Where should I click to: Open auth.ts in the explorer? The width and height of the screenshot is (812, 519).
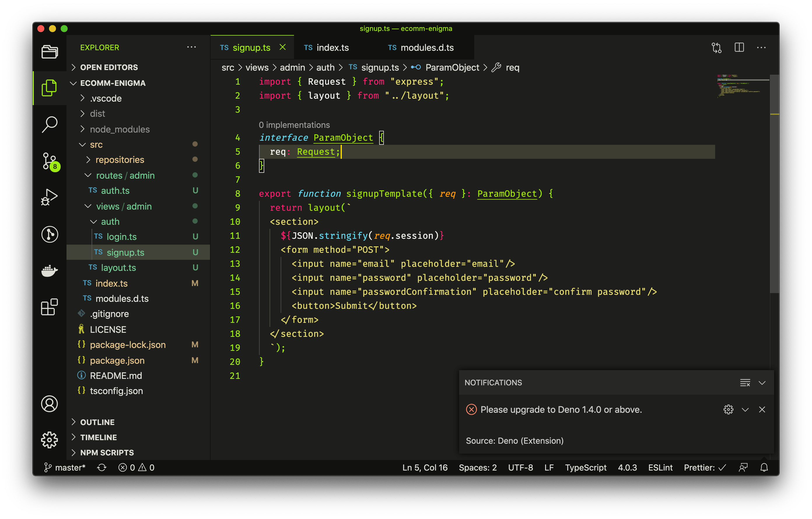tap(138, 191)
